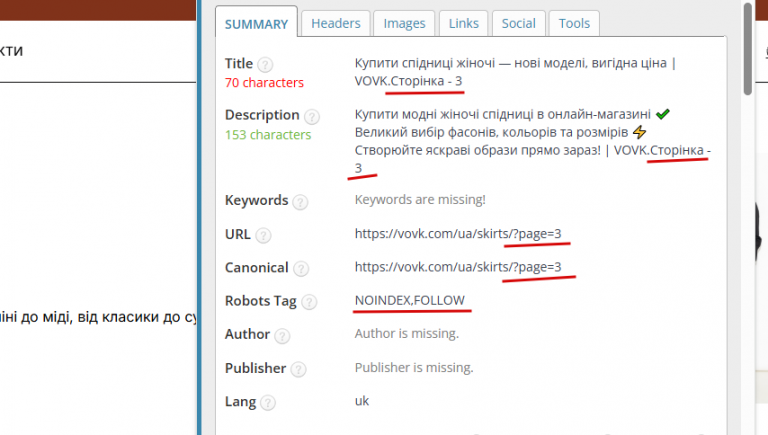The image size is (768, 435).
Task: Click the NOINDEX,FOLLOW robots tag value
Action: click(x=409, y=300)
